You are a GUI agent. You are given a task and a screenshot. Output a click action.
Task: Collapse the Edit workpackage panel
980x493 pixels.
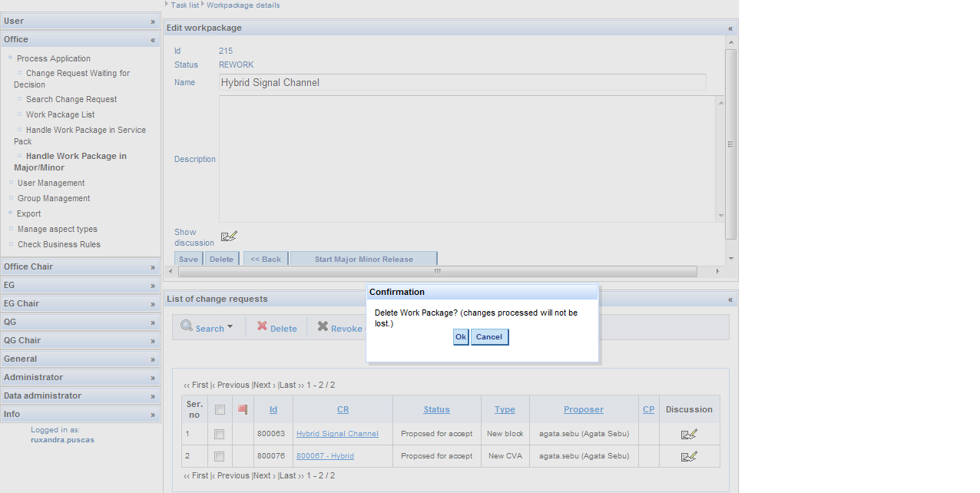click(730, 28)
